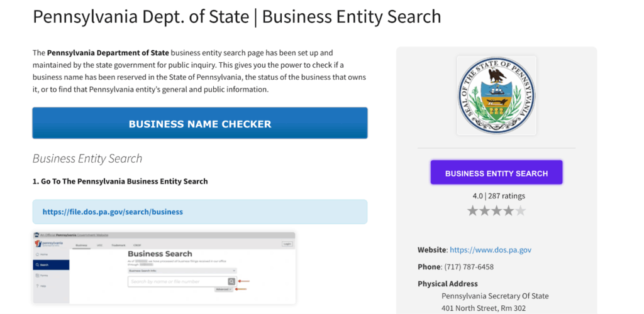Click the fifth, unfilled rating star

tap(521, 210)
